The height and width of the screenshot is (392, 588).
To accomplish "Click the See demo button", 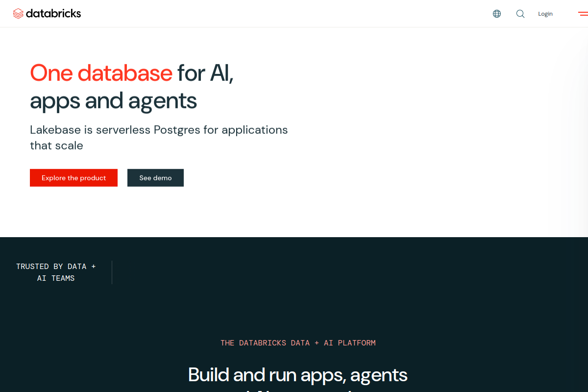I will (x=155, y=178).
